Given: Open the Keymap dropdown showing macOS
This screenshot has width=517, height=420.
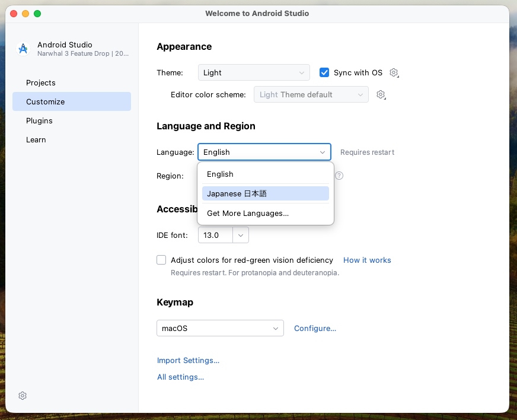Looking at the screenshot, I should tap(220, 328).
